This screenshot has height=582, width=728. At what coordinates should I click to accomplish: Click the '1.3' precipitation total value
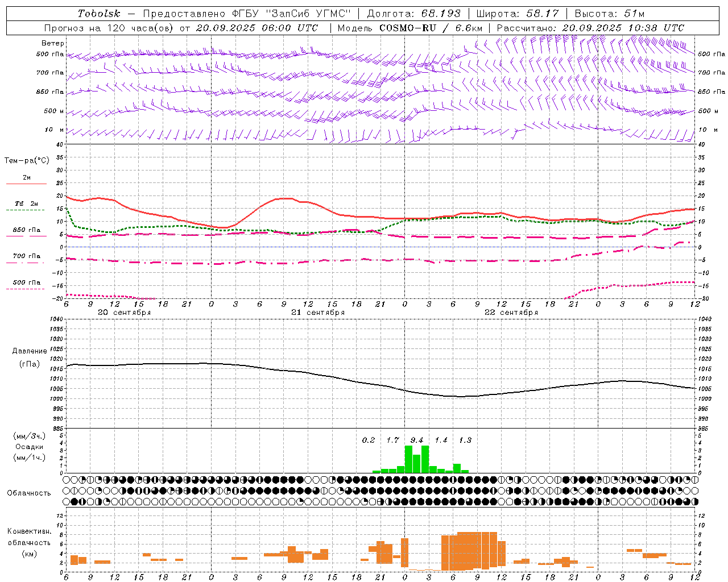tap(465, 440)
